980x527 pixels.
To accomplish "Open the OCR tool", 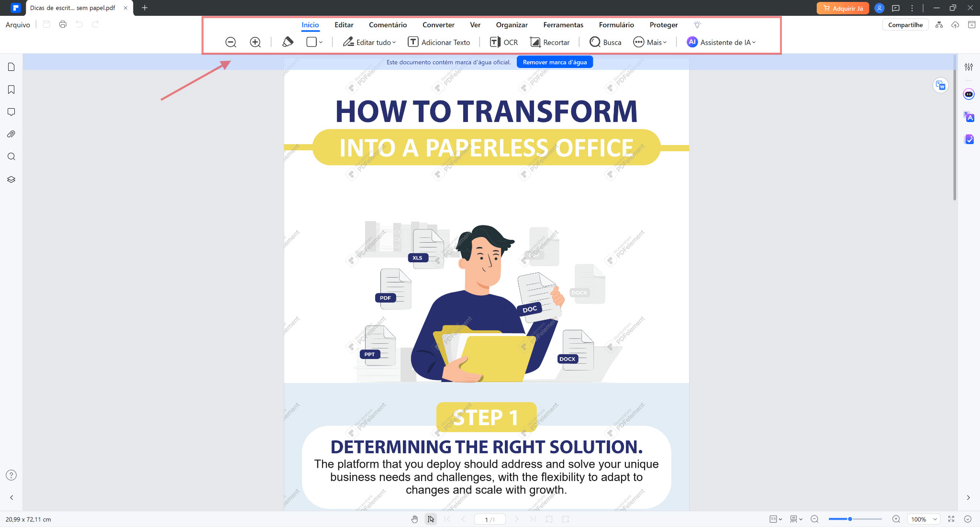I will (x=504, y=42).
